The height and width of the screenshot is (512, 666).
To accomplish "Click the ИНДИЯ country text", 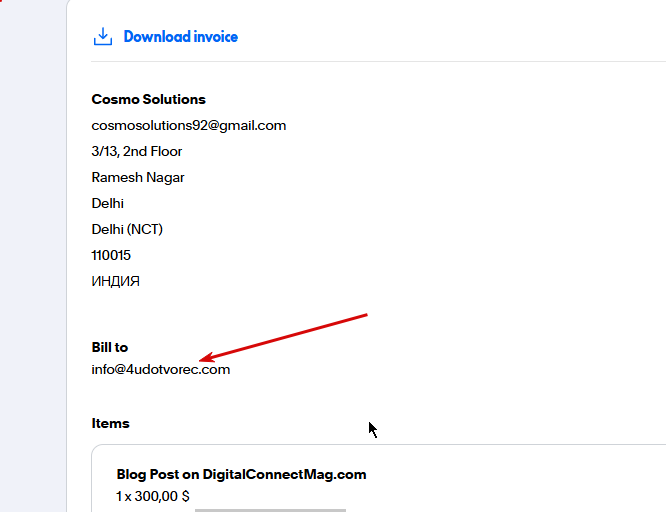I will tap(115, 281).
